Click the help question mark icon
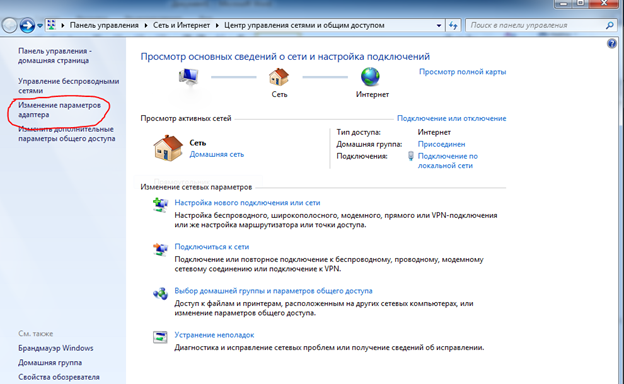Screen dimensions: 624x384 tap(612, 43)
